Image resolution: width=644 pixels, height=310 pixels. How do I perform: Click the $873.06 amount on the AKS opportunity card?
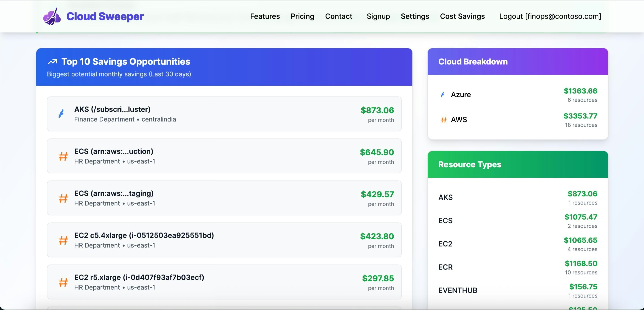(377, 110)
